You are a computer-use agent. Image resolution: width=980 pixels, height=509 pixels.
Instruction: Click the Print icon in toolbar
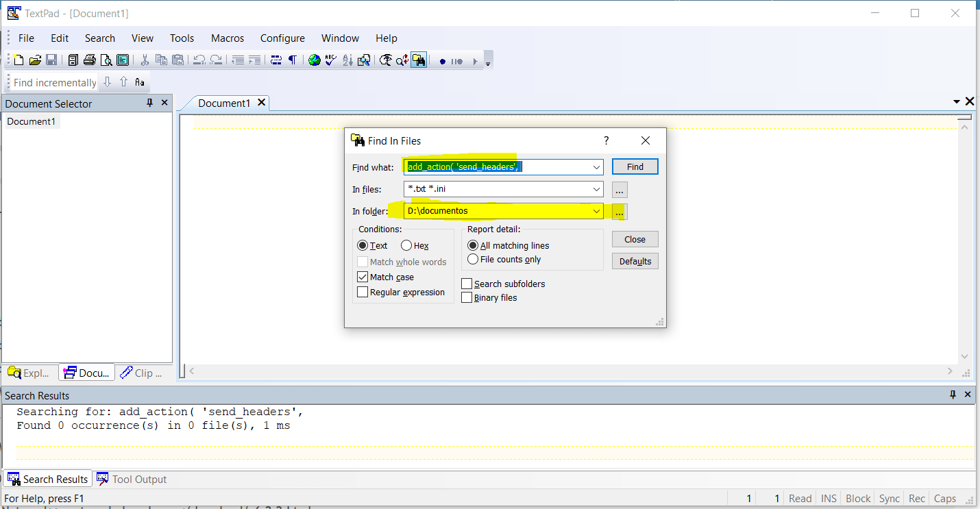click(x=89, y=60)
